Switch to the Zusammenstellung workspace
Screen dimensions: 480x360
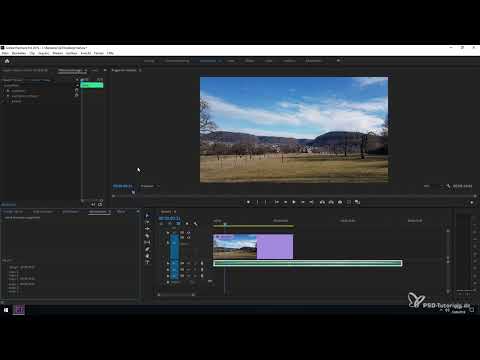[177, 61]
